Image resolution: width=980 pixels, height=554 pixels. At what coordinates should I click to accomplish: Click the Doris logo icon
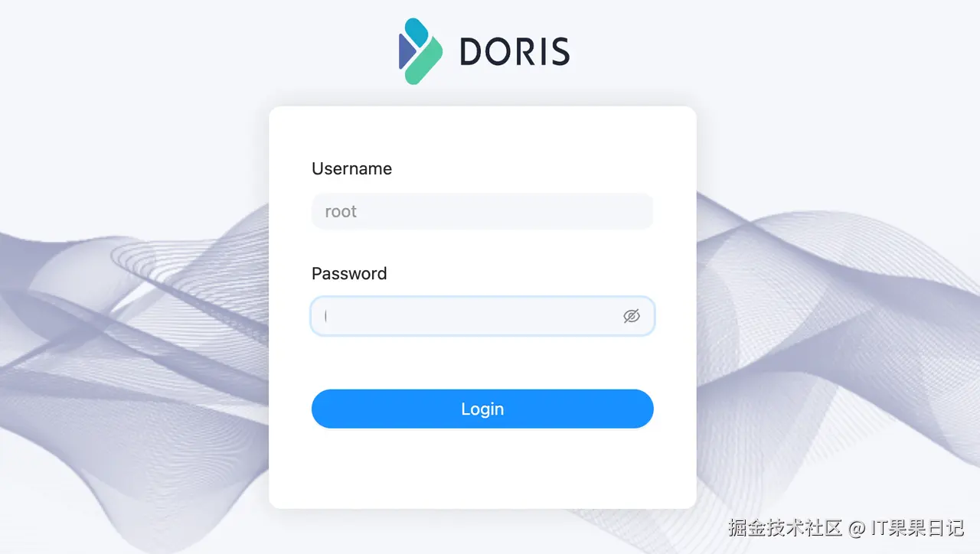420,51
